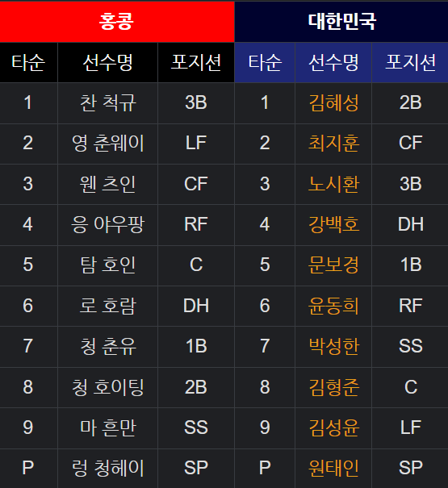Click the player name 청 춘유
Viewport: 448px width, 488px height.
pos(108,346)
